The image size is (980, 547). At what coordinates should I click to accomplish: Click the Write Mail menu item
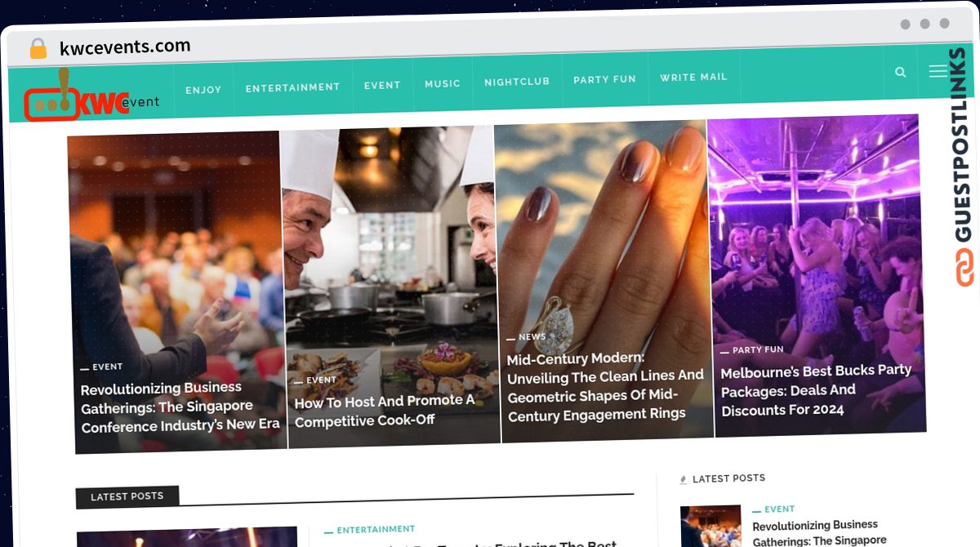pyautogui.click(x=693, y=78)
